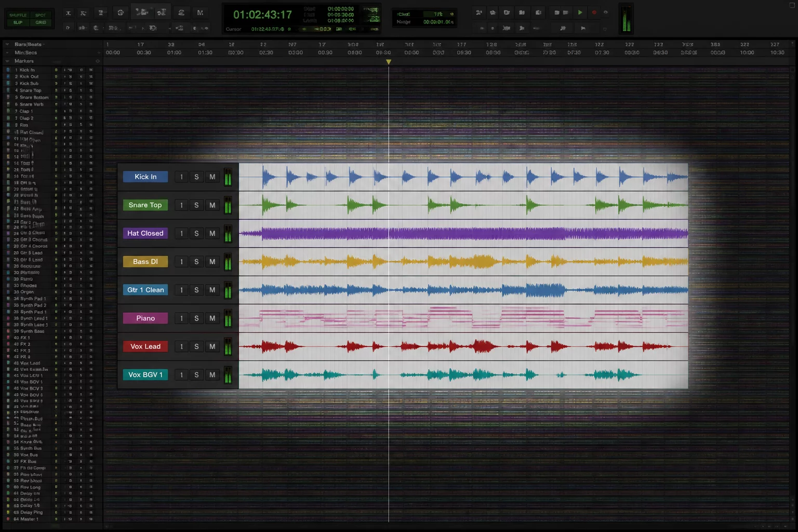Click the level meter on the Piano track

(228, 318)
